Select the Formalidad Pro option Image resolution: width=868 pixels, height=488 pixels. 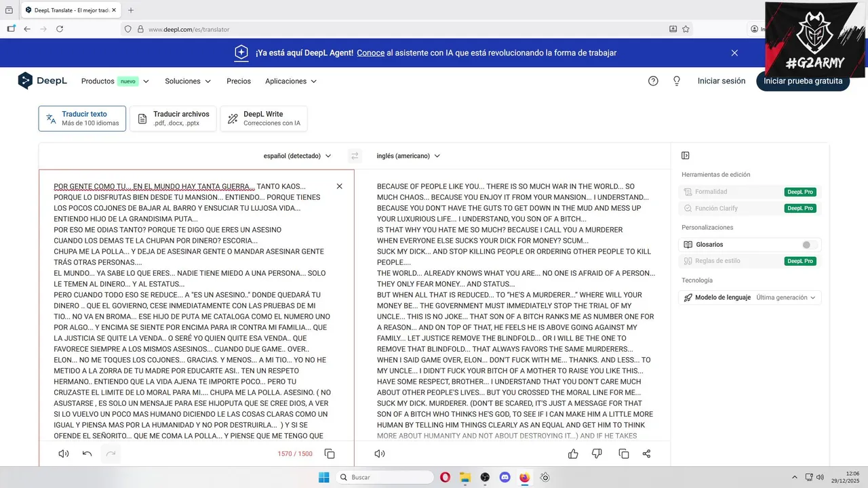click(750, 192)
